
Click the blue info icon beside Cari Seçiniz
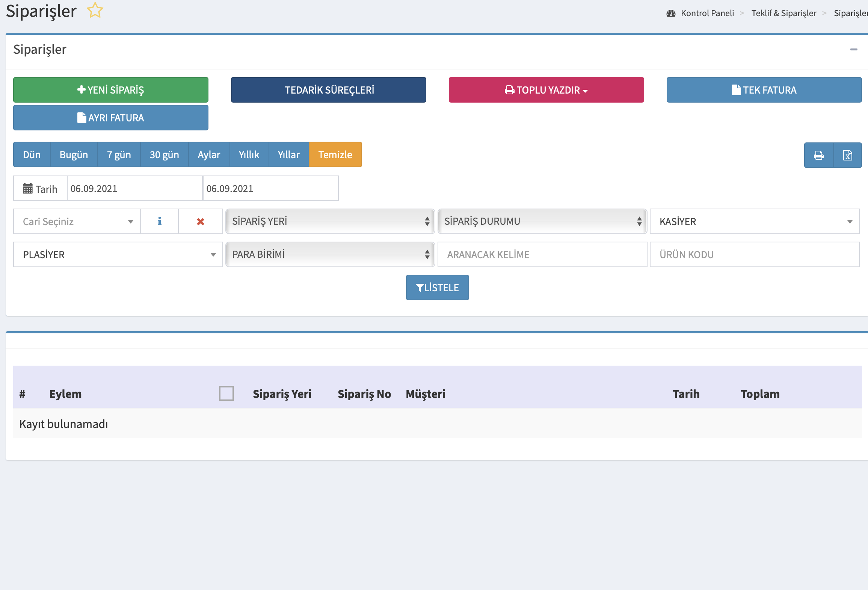point(159,221)
